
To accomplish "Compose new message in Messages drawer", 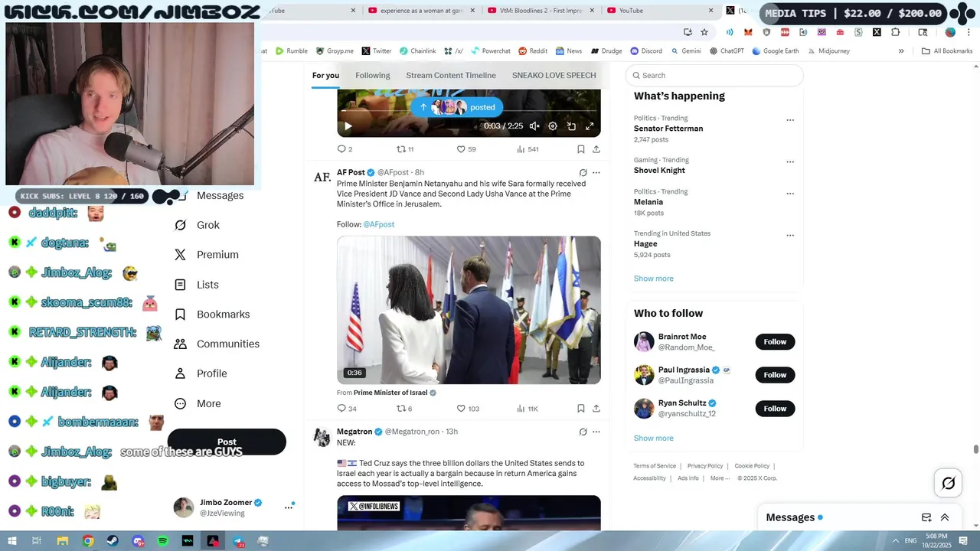I will pyautogui.click(x=926, y=517).
